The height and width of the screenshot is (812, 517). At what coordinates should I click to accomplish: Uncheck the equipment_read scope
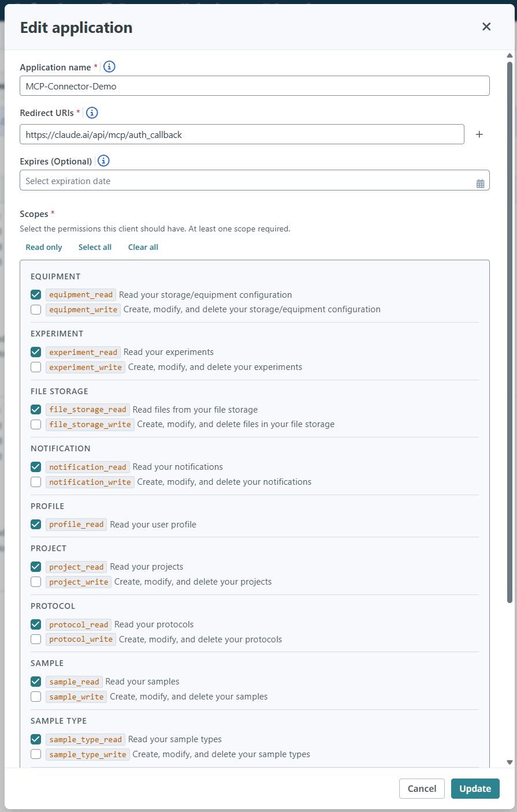[36, 294]
